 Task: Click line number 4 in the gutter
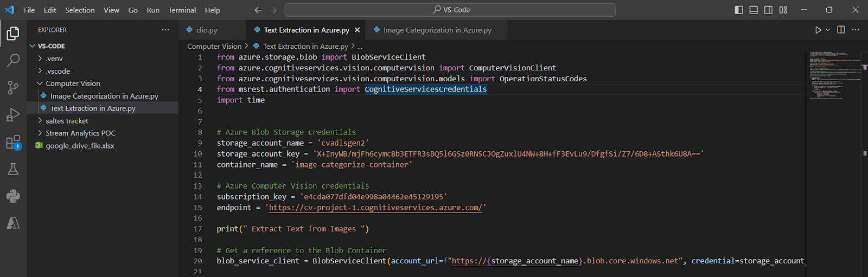(x=200, y=89)
